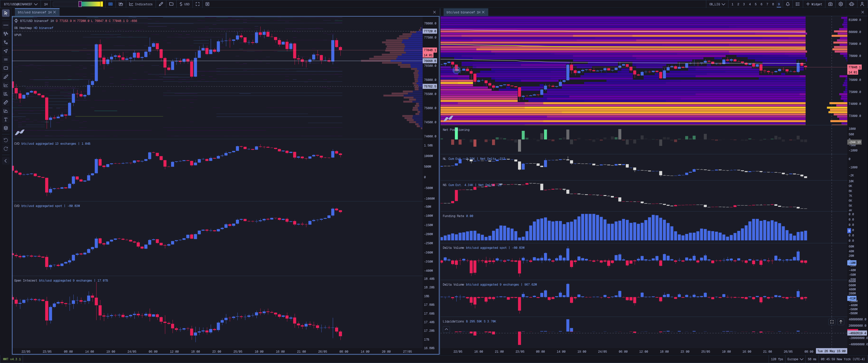Select the horizontal bars profile tool
The width and height of the screenshot is (868, 363).
coord(6,94)
